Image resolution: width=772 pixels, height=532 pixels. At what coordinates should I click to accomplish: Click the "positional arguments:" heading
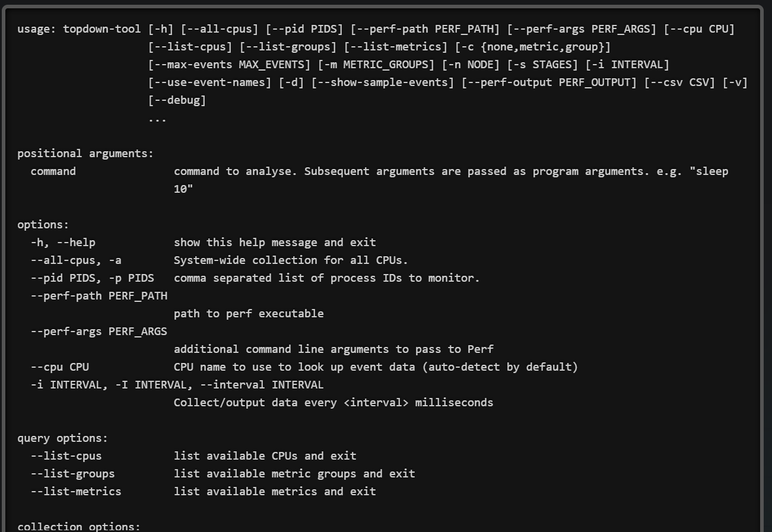tap(85, 154)
